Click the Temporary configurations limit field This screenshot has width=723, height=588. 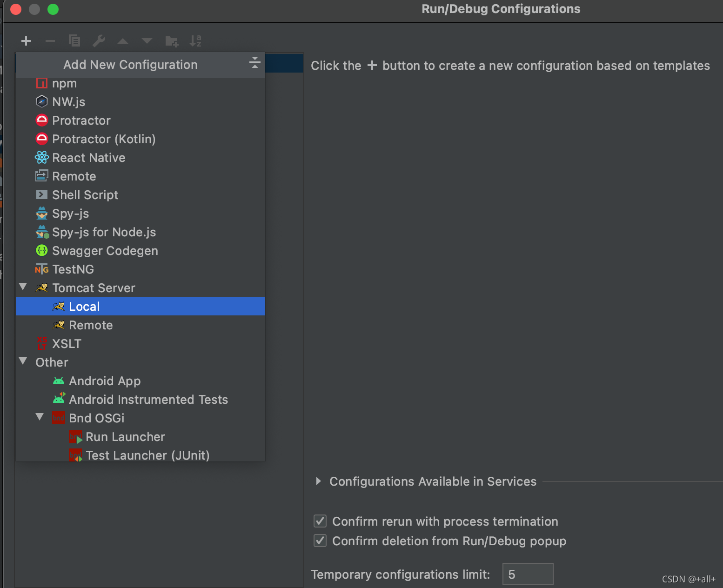[x=528, y=574]
